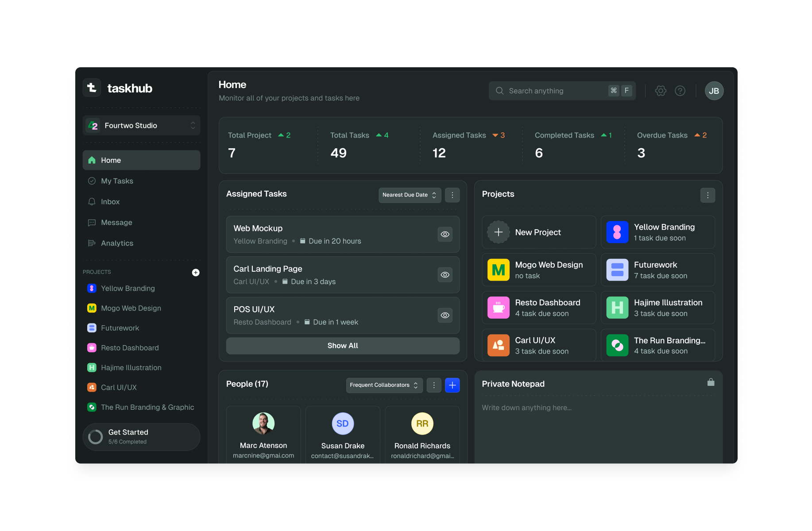
Task: Open the Assigned Tasks overflow menu
Action: (452, 195)
